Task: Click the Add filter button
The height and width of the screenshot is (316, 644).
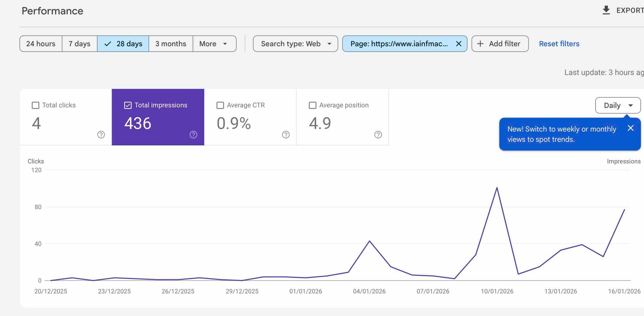Action: click(500, 44)
